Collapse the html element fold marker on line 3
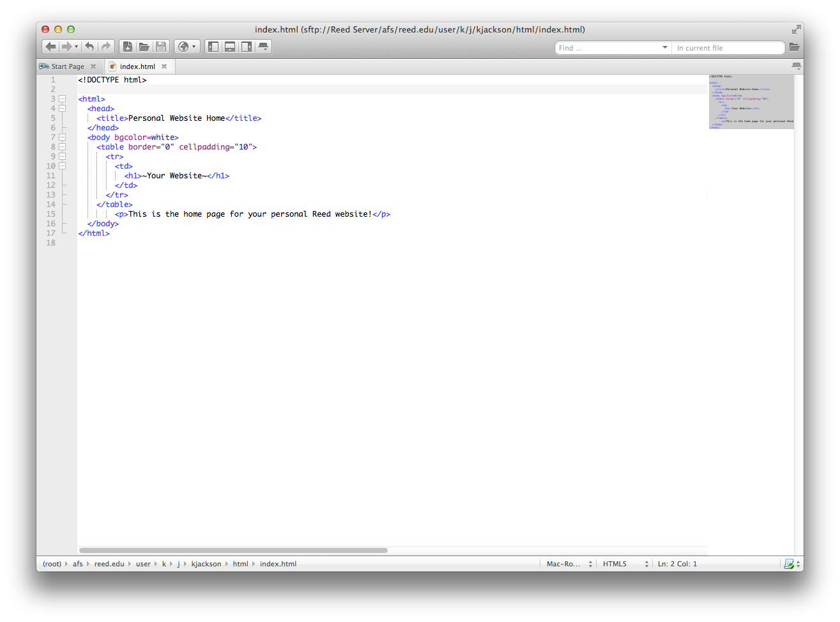This screenshot has width=840, height=622. coord(62,98)
